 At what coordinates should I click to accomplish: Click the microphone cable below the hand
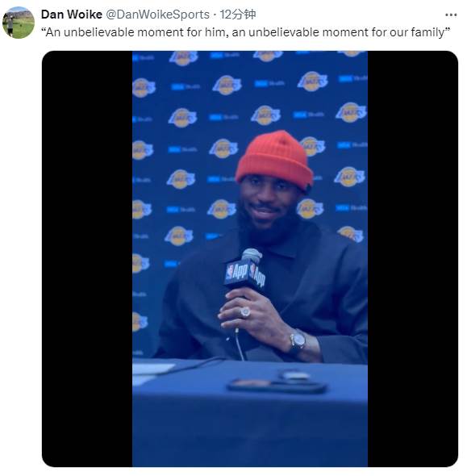tap(239, 344)
